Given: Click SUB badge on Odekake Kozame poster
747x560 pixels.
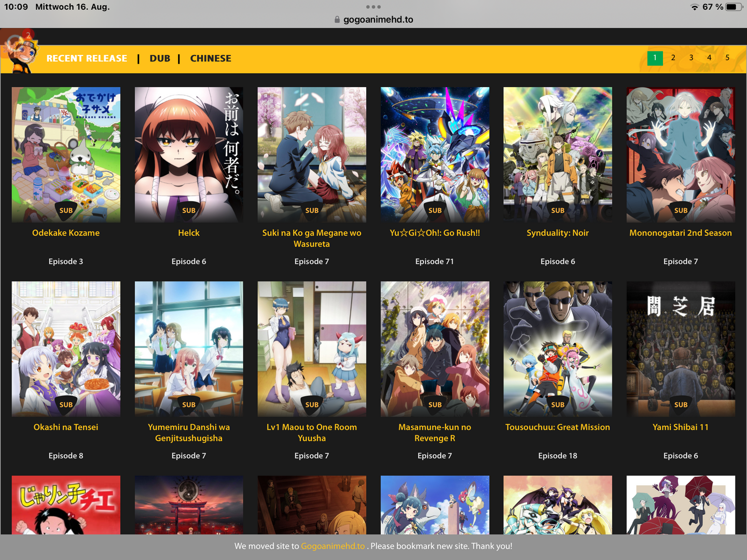Looking at the screenshot, I should 66,211.
